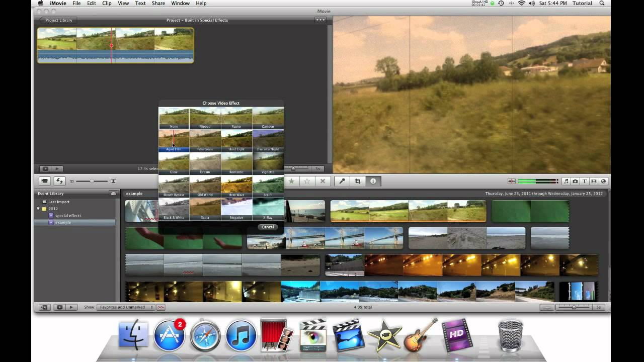The image size is (644, 362).
Task: Play event from the beginning
Action: click(x=71, y=307)
